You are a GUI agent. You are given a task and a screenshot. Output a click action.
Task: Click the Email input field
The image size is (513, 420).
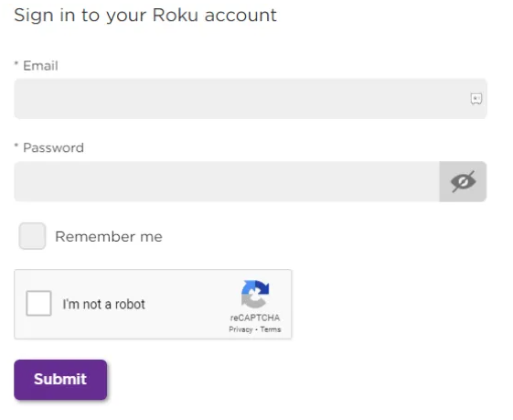click(x=251, y=99)
